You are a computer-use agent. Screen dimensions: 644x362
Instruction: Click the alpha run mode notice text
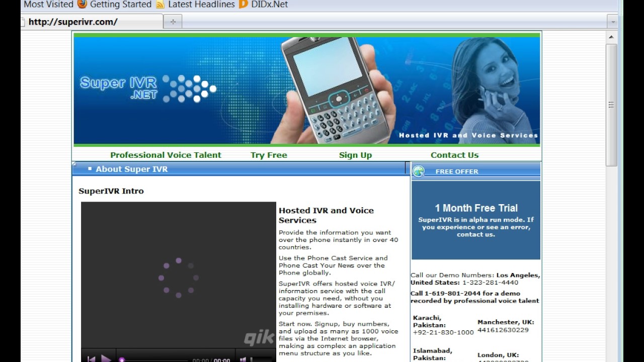pyautogui.click(x=476, y=227)
